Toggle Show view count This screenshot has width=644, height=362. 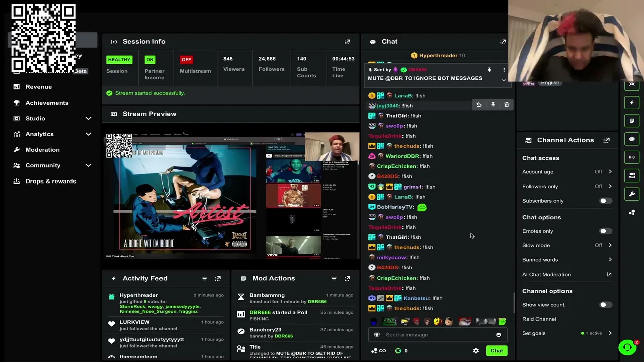[606, 305]
